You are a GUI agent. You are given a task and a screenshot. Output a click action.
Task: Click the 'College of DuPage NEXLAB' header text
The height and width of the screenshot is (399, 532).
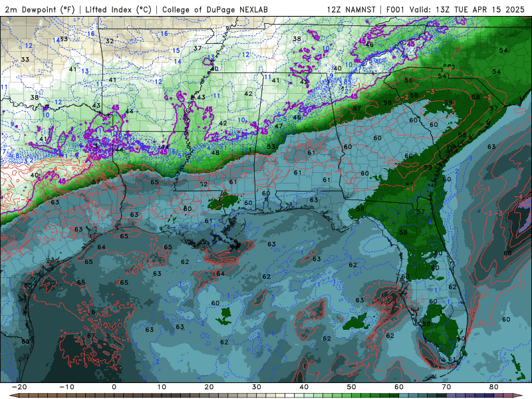(x=215, y=9)
